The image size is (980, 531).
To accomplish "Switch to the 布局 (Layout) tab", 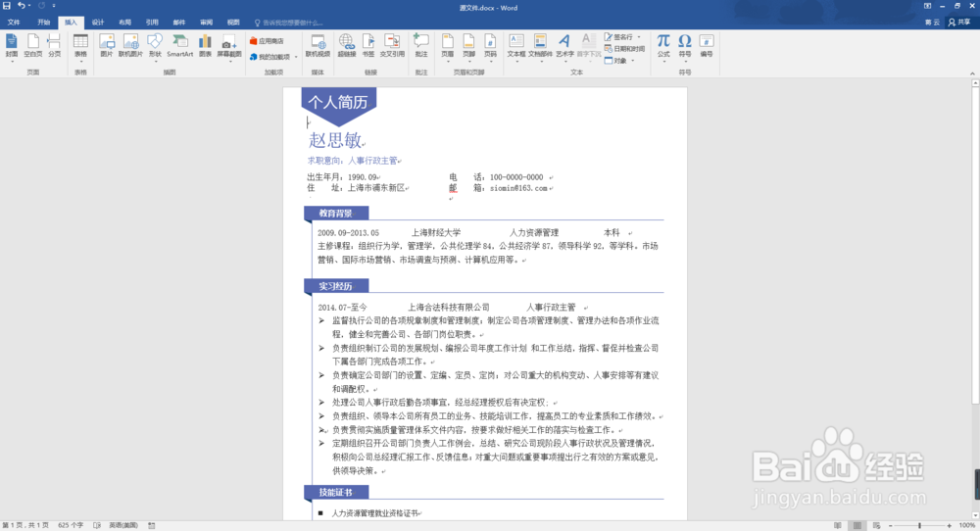I will pos(125,23).
